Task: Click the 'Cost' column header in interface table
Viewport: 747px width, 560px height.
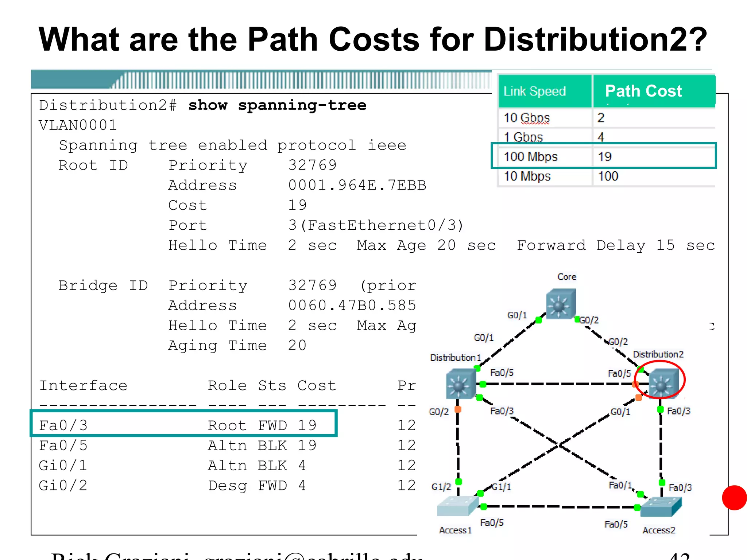Action: coord(317,386)
